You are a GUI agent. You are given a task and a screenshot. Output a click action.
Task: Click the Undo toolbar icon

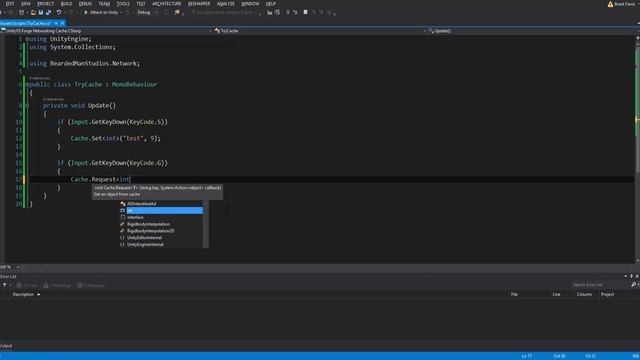click(x=59, y=13)
